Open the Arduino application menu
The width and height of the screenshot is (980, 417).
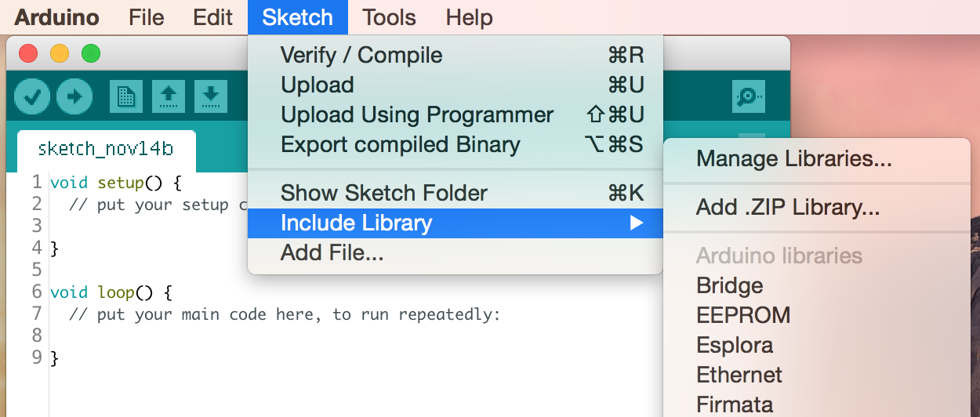click(x=57, y=17)
